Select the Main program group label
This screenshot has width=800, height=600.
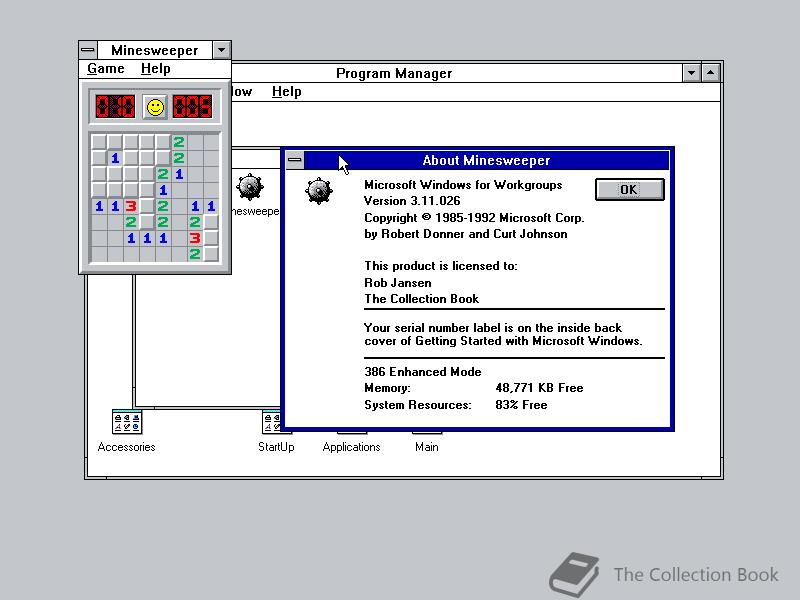pyautogui.click(x=427, y=447)
